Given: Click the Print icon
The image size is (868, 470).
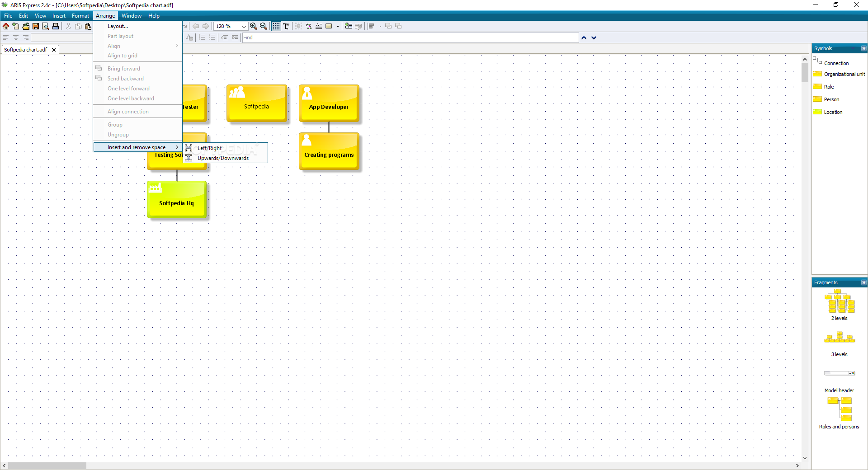Looking at the screenshot, I should pos(56,26).
